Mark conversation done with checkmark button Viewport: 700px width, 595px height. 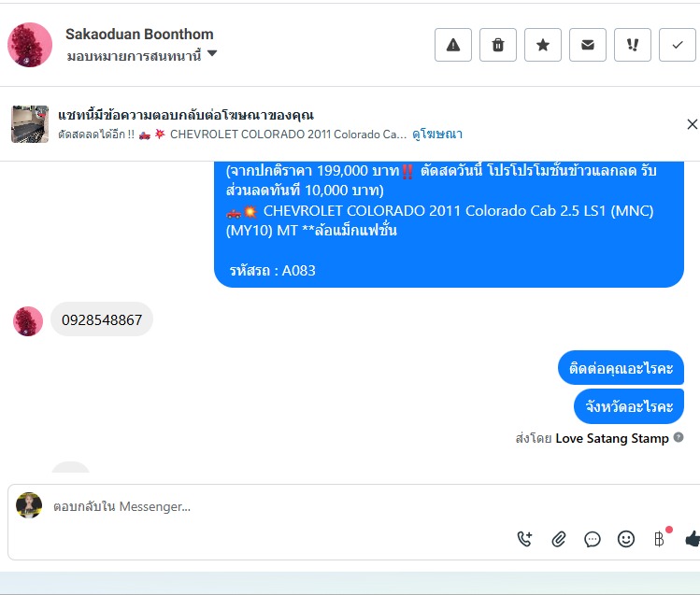point(678,45)
